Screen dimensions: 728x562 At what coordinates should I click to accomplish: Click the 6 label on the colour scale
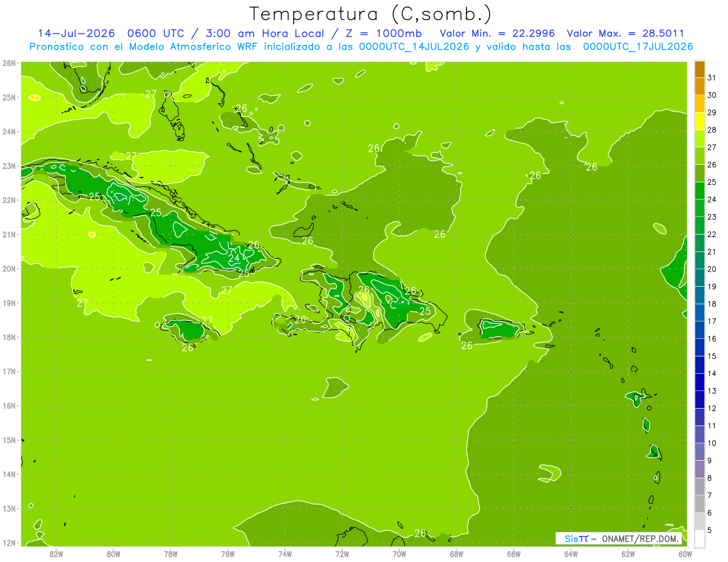pyautogui.click(x=710, y=512)
